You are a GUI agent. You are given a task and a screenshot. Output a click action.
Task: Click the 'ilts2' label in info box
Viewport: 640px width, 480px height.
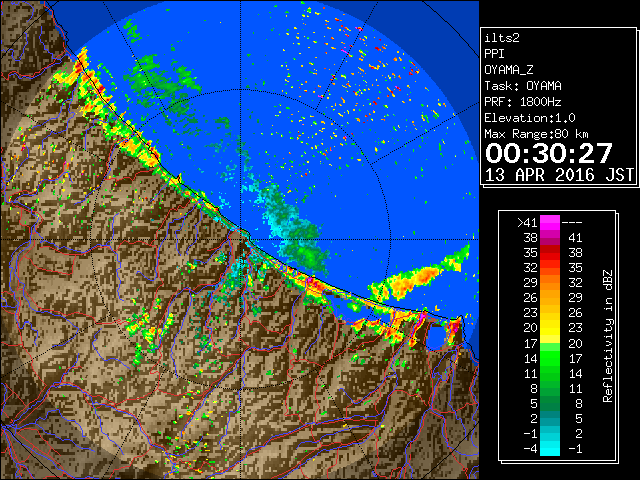click(502, 38)
